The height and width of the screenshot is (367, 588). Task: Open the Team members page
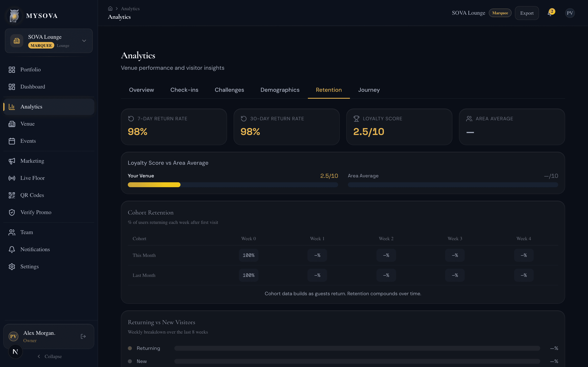click(27, 232)
